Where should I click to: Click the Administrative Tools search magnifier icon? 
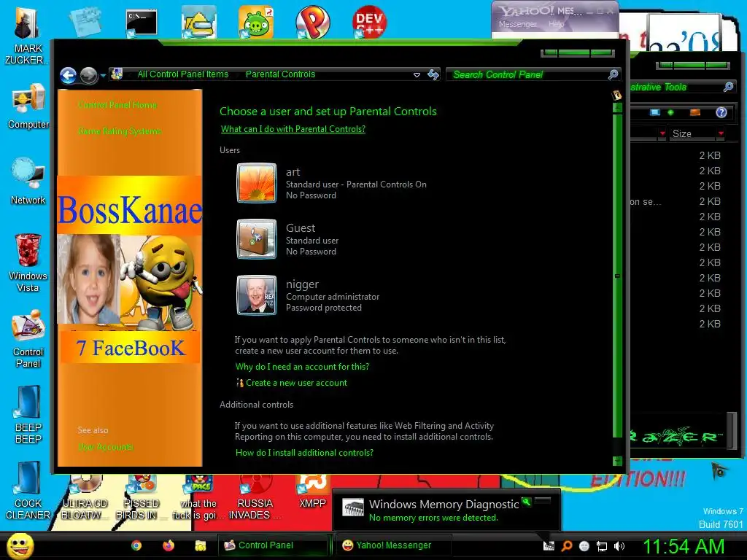[x=728, y=87]
